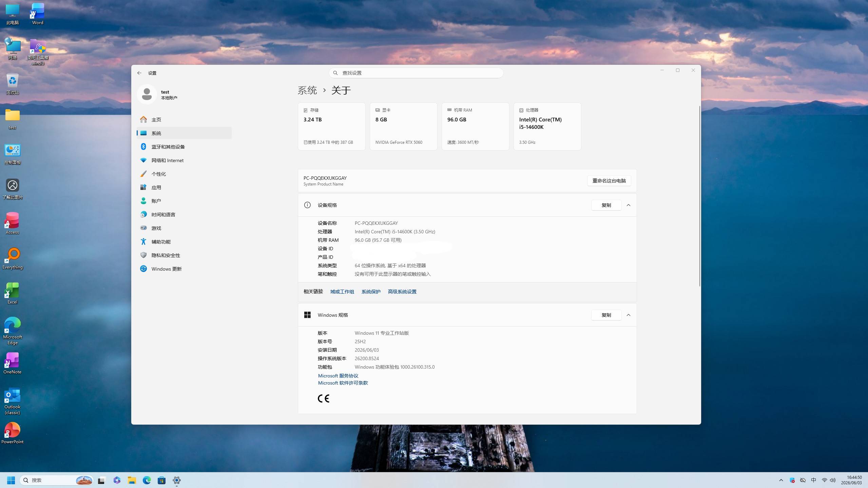Open the 控制面板 desktop icon
Screen dimensions: 868x488
(13, 154)
